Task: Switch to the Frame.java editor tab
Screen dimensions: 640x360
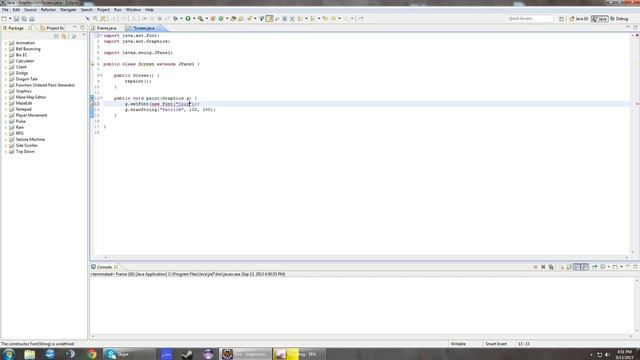Action: tap(107, 28)
